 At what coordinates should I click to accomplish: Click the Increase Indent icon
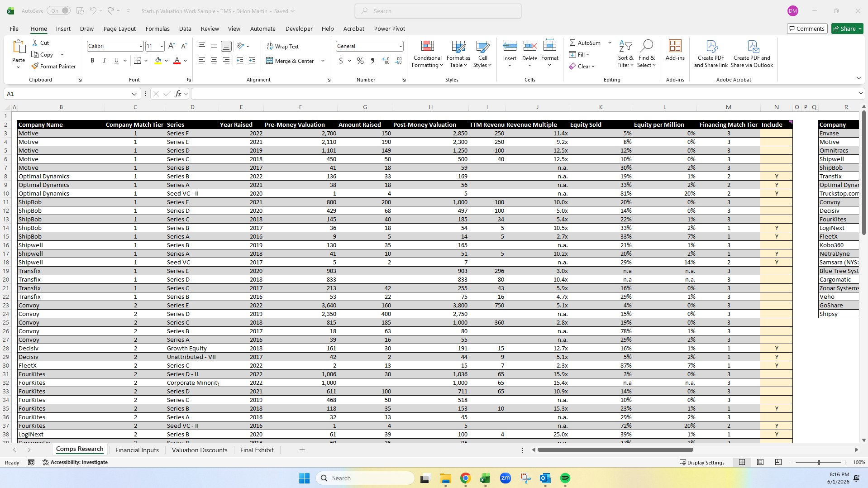click(x=252, y=60)
